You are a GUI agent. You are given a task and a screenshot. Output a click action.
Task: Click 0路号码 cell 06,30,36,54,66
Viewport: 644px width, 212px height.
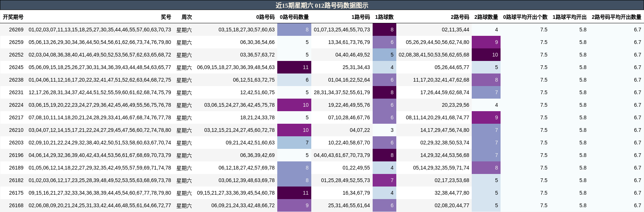pos(257,42)
